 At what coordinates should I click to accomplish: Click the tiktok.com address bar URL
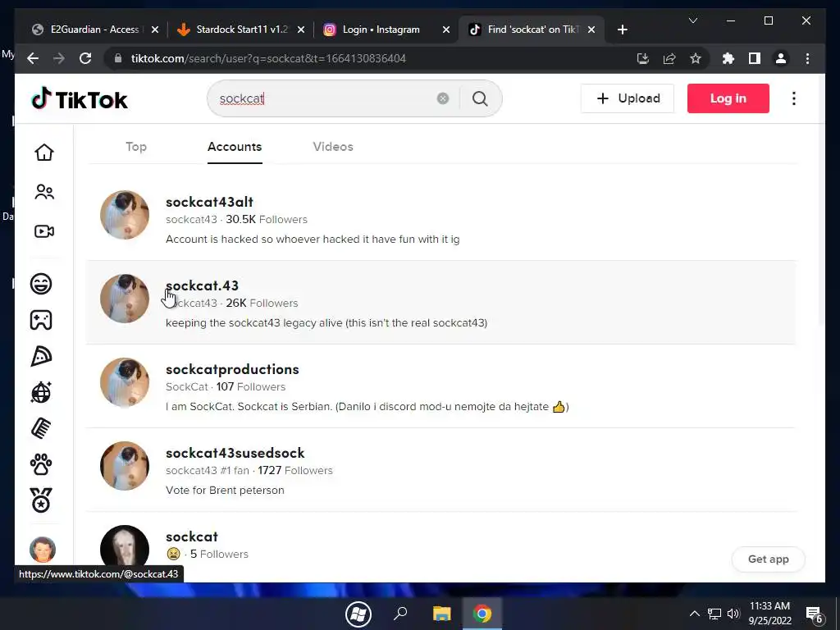point(268,58)
